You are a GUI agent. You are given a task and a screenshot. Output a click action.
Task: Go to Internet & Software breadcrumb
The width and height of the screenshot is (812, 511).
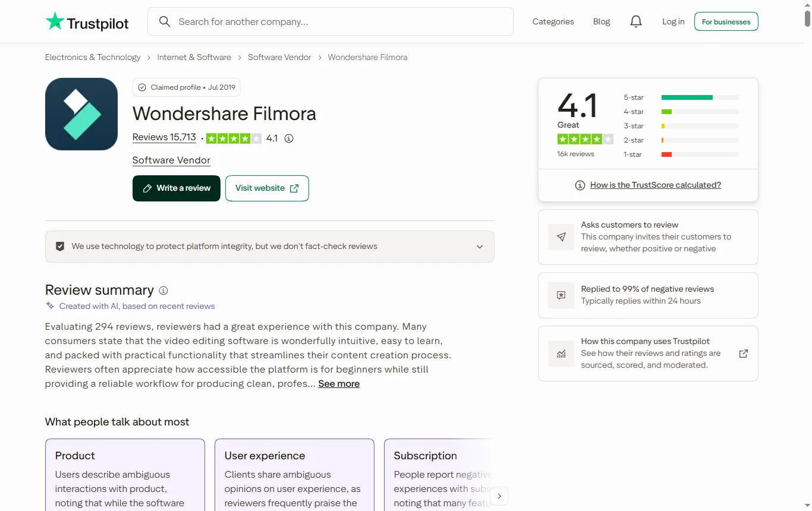[194, 57]
